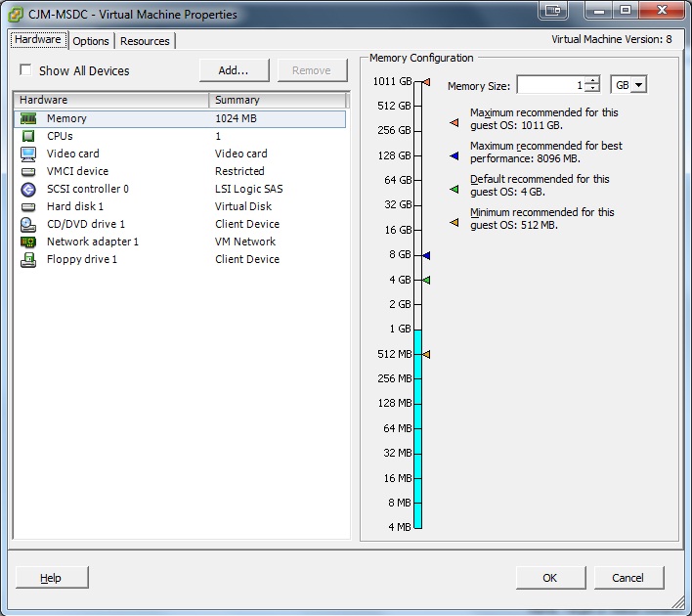
Task: Click the CPUs hardware icon
Action: [28, 136]
